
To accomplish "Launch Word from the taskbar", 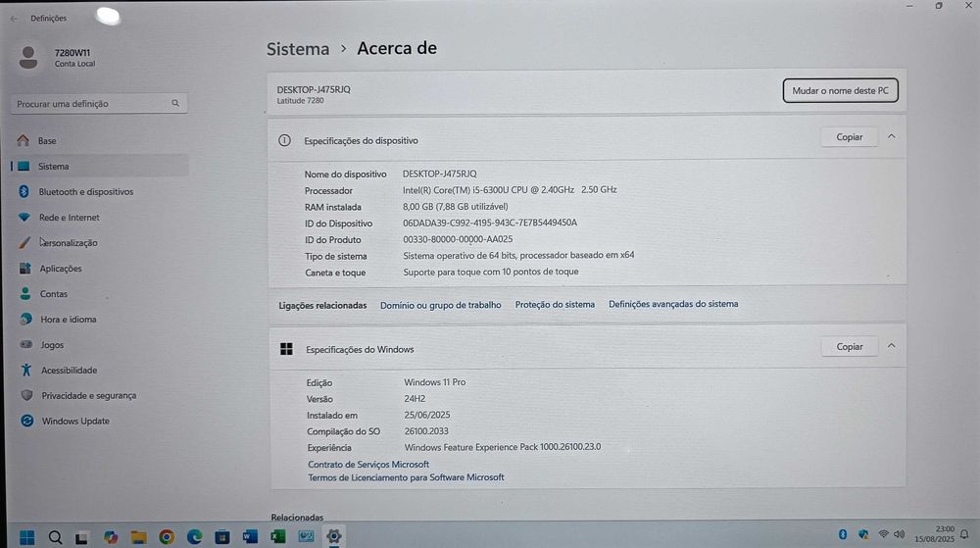I will (250, 536).
